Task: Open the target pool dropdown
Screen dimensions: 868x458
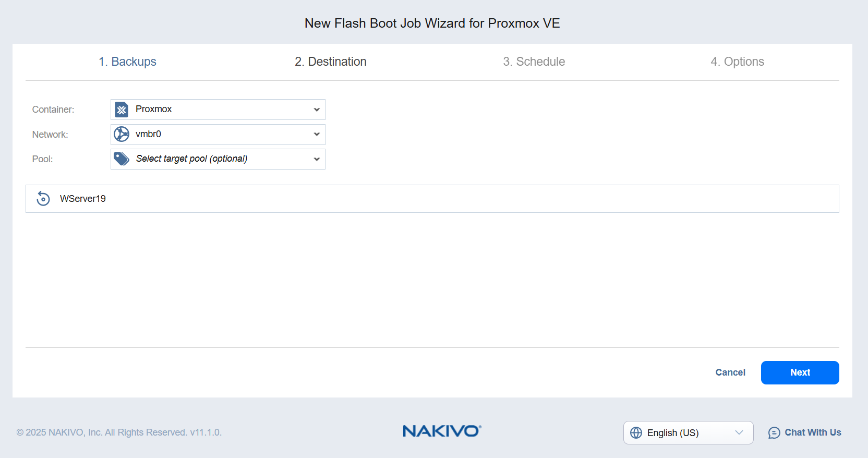Action: [x=317, y=159]
